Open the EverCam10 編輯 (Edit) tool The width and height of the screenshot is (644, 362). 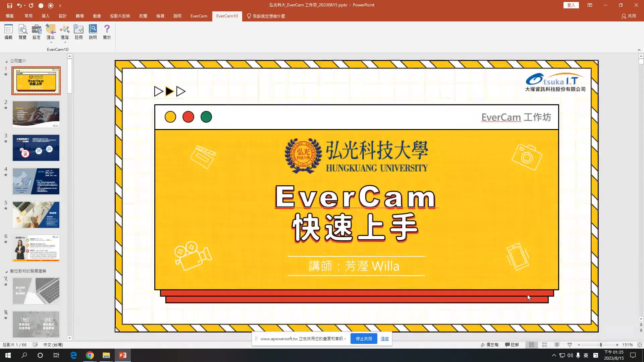pos(8,32)
